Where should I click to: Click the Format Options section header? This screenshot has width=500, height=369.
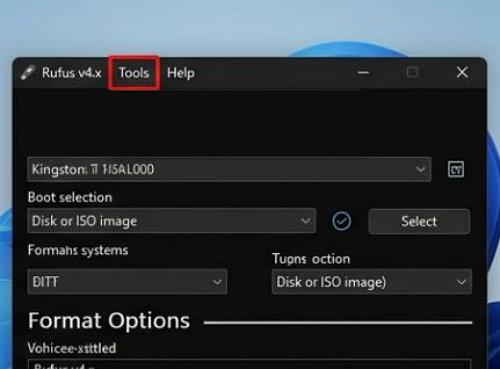tap(109, 321)
